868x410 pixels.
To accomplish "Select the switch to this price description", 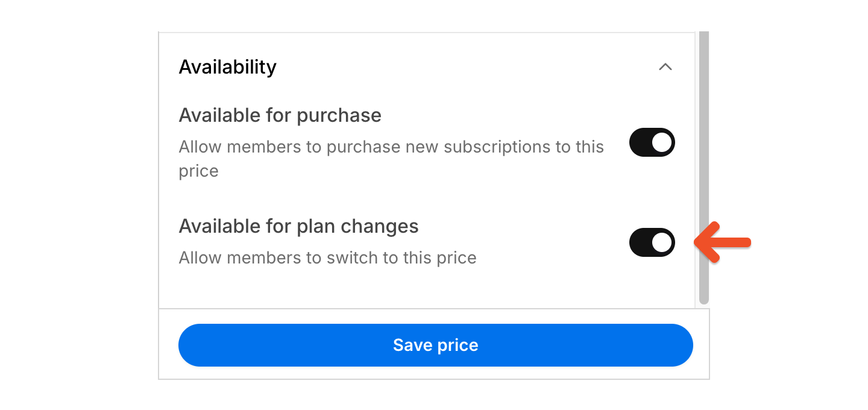I will 327,257.
